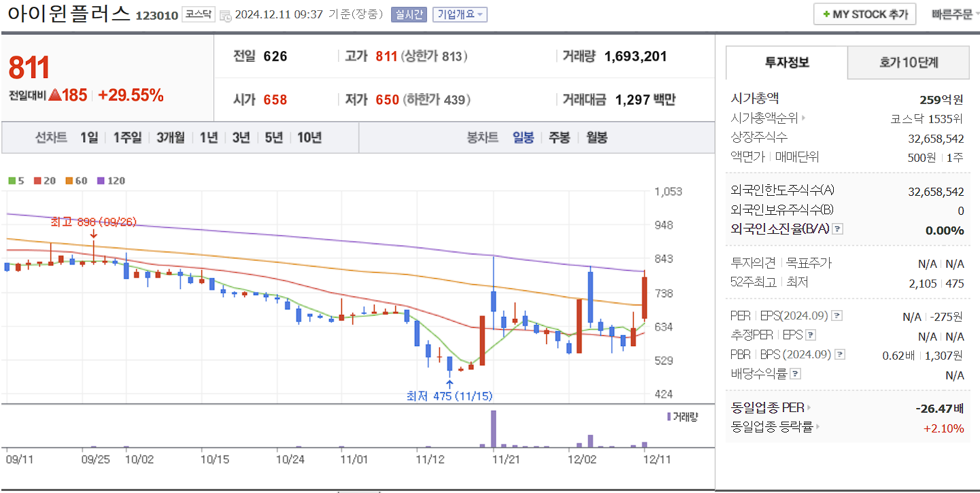Click the purple 거래량 legend marker
Viewport: 980px width, 493px height.
(x=669, y=416)
